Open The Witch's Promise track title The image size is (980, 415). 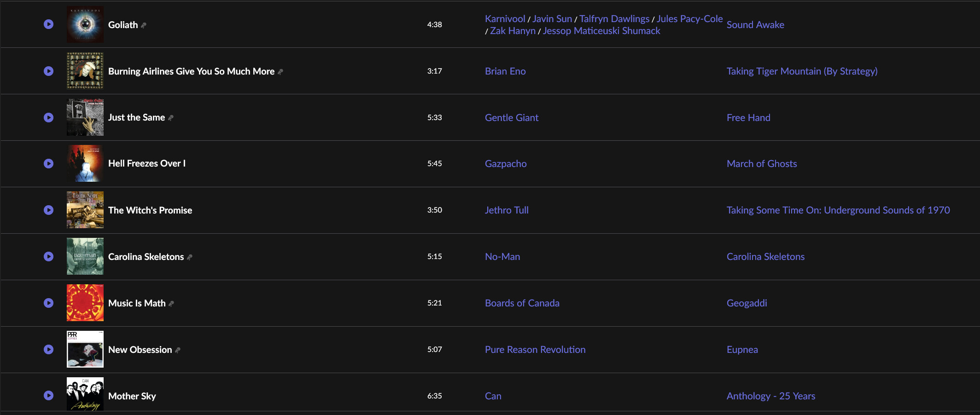[x=150, y=210]
